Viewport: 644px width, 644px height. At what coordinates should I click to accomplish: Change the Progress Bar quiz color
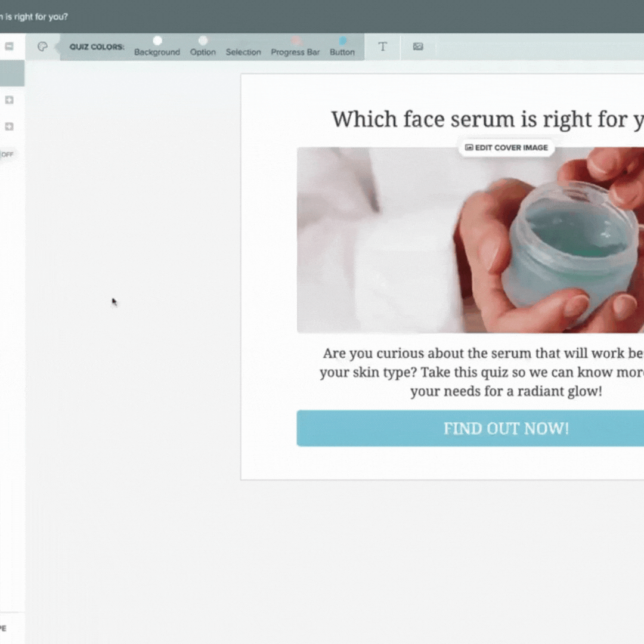pos(295,47)
